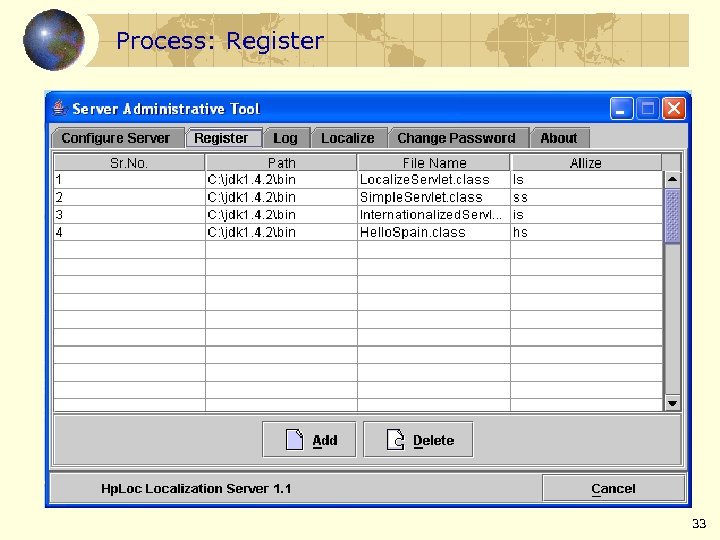Click the page icon on the Add button
Viewport: 720px width, 540px height.
tap(294, 439)
